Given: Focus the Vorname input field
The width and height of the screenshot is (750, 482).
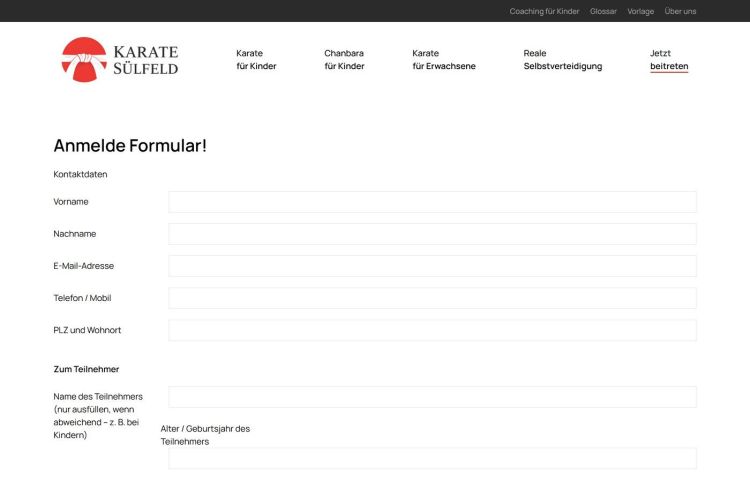Looking at the screenshot, I should (432, 202).
